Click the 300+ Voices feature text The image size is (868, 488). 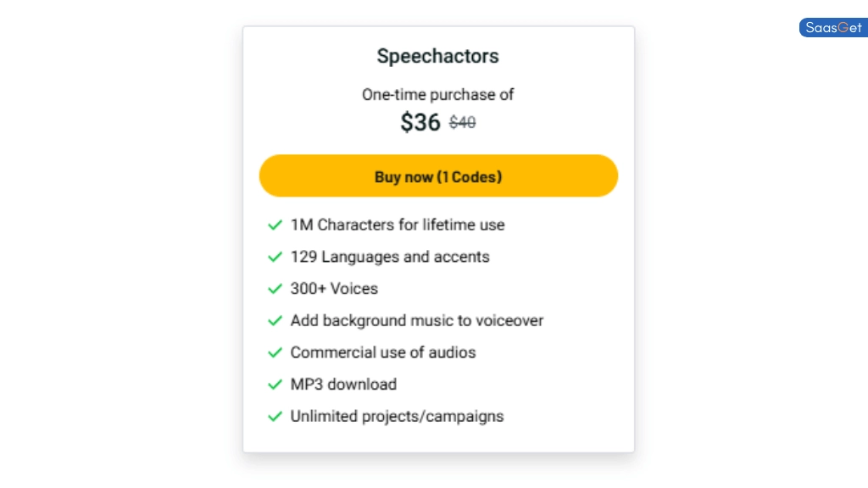[334, 289]
